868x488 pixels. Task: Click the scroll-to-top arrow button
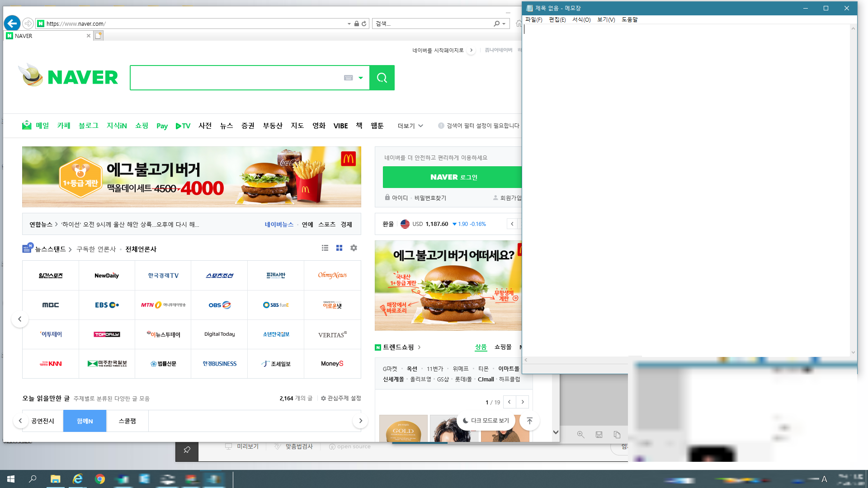click(529, 421)
